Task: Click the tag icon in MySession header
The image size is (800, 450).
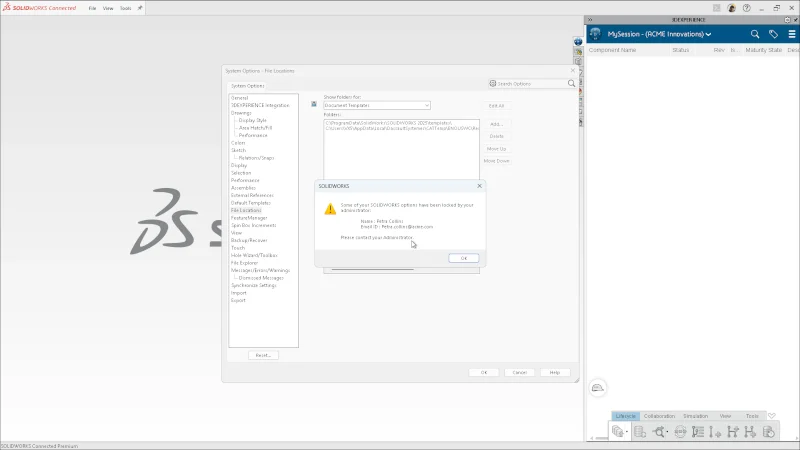Action: (773, 34)
